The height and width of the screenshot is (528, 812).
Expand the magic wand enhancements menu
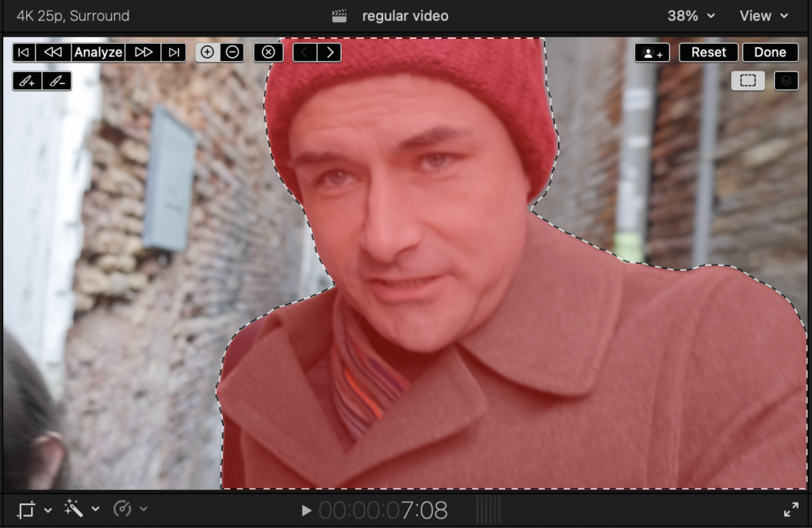tap(96, 510)
